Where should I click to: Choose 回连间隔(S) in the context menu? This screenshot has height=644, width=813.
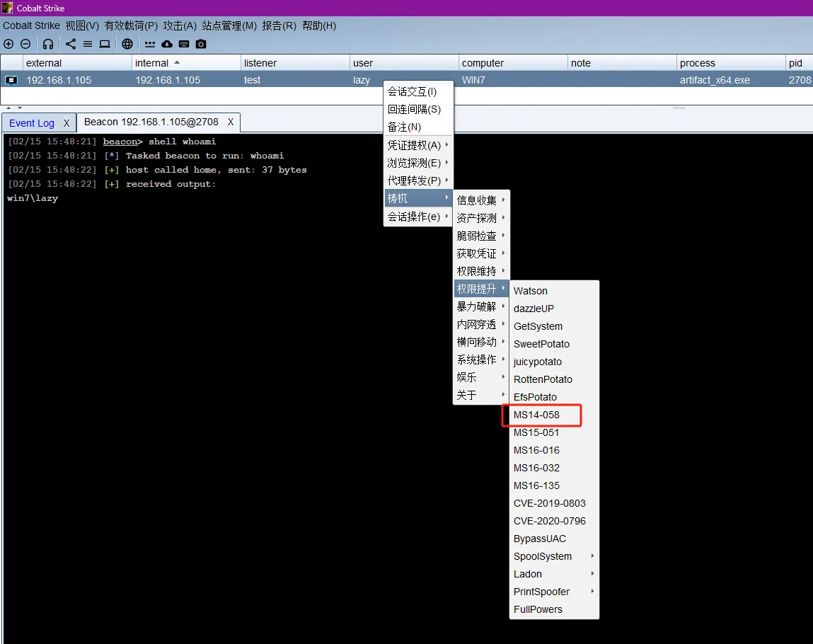point(418,110)
